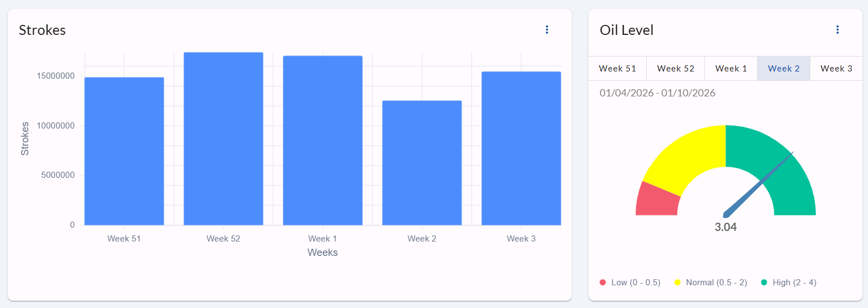Image resolution: width=868 pixels, height=308 pixels.
Task: Open the Strokes card three-dot menu
Action: click(x=547, y=30)
